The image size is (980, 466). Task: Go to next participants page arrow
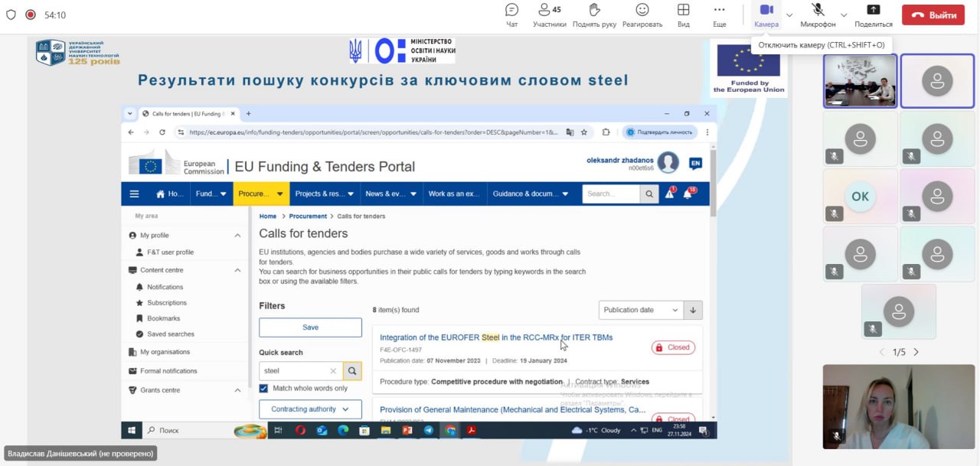point(916,352)
